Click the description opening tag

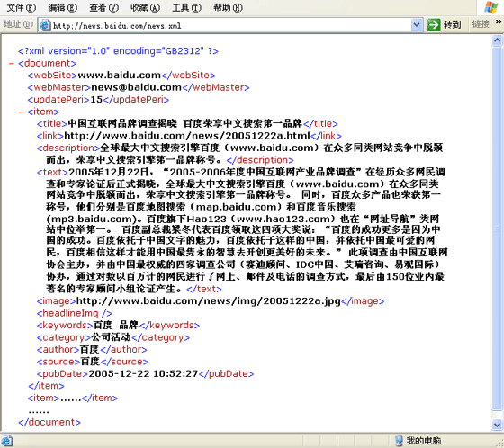[x=68, y=148]
